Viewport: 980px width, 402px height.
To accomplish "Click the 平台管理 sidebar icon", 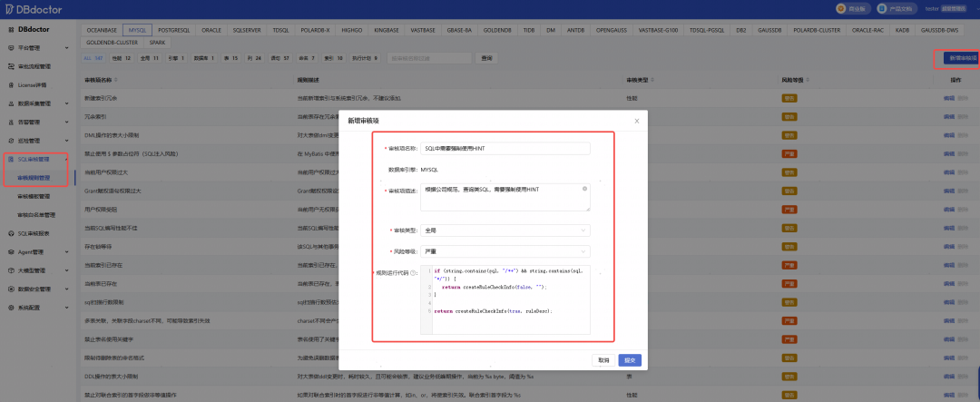I will [x=11, y=47].
